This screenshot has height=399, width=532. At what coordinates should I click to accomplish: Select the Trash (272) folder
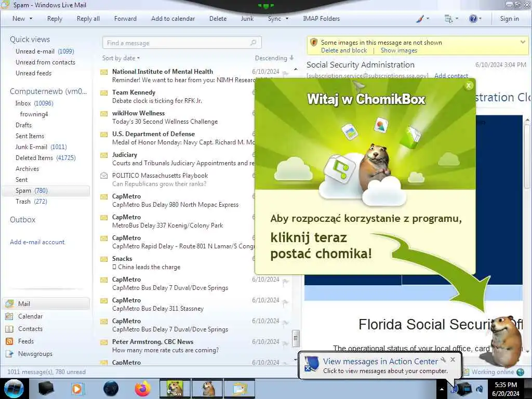point(31,202)
